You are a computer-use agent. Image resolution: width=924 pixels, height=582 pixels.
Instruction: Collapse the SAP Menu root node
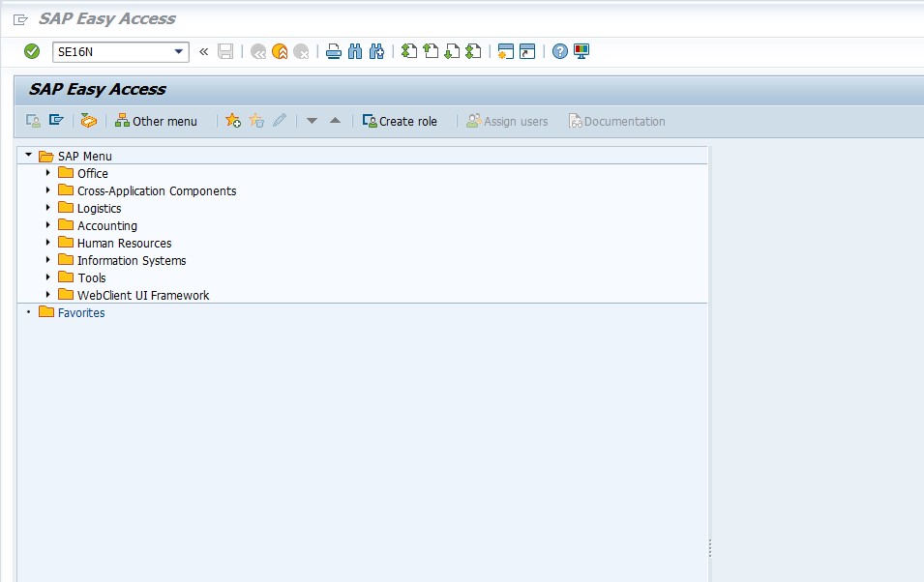28,155
